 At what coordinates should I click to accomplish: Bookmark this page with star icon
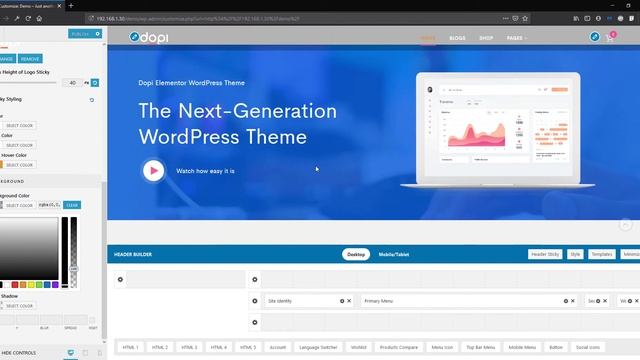tap(525, 18)
